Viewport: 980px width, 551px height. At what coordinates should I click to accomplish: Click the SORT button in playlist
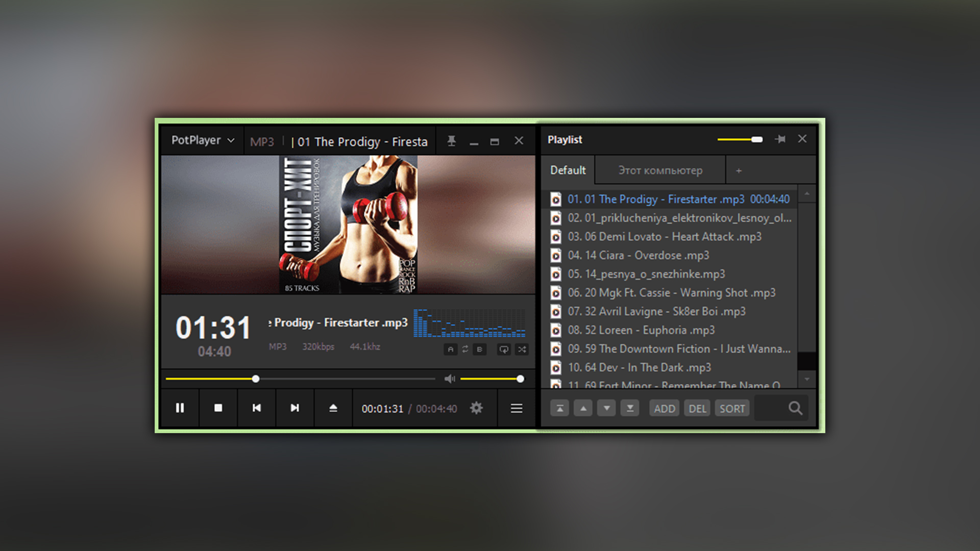point(732,409)
